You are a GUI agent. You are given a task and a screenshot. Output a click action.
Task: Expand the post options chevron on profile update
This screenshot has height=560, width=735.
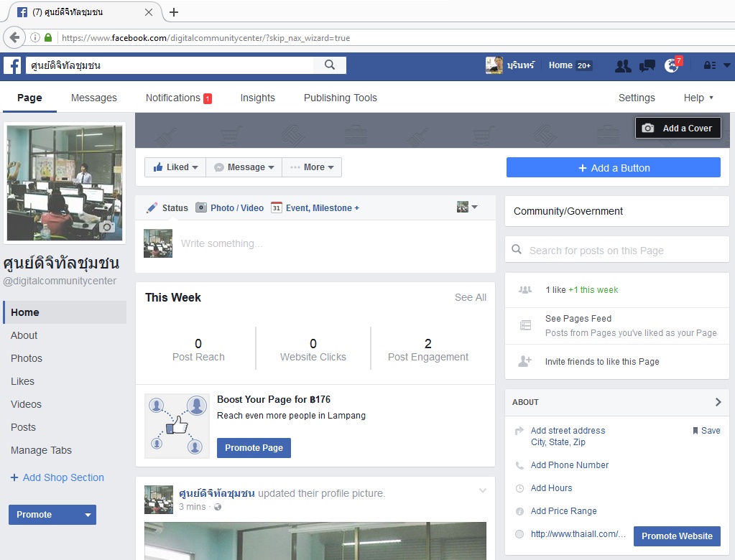click(483, 491)
